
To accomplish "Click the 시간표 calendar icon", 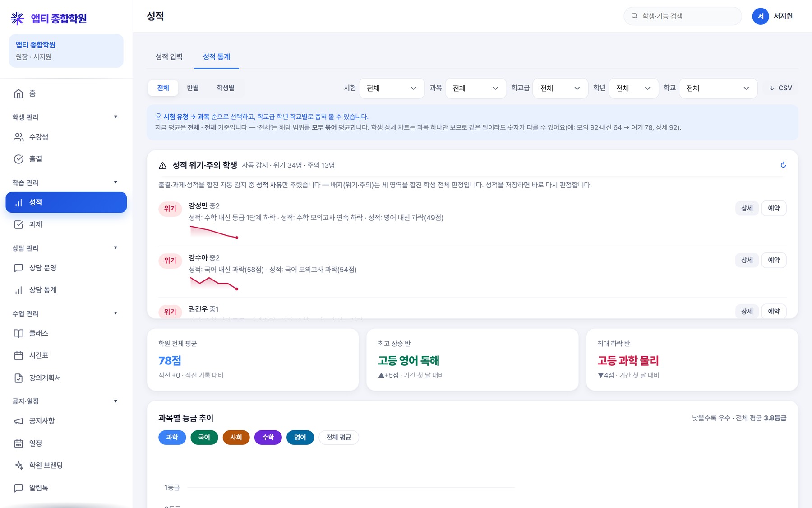I will [18, 355].
